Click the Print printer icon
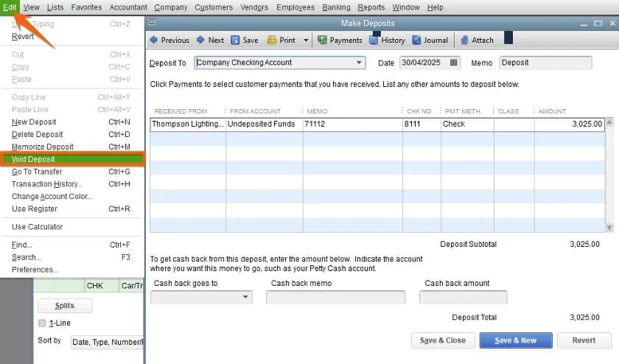The height and width of the screenshot is (364, 619). pyautogui.click(x=272, y=40)
